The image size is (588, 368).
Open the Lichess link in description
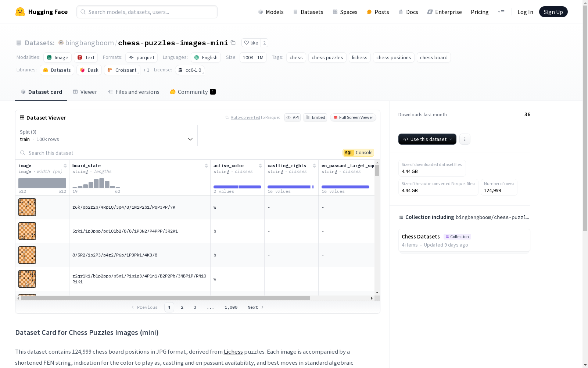click(x=233, y=351)
